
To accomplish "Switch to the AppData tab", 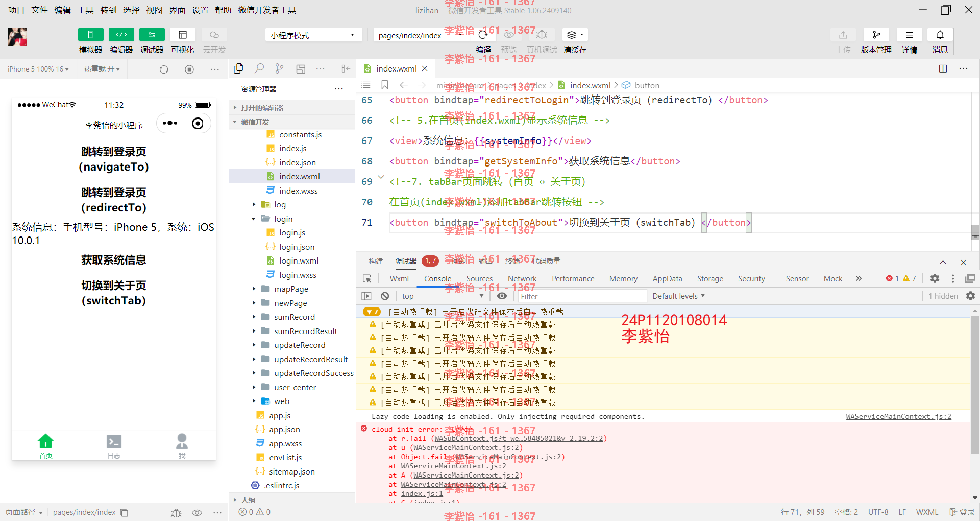I will (667, 278).
